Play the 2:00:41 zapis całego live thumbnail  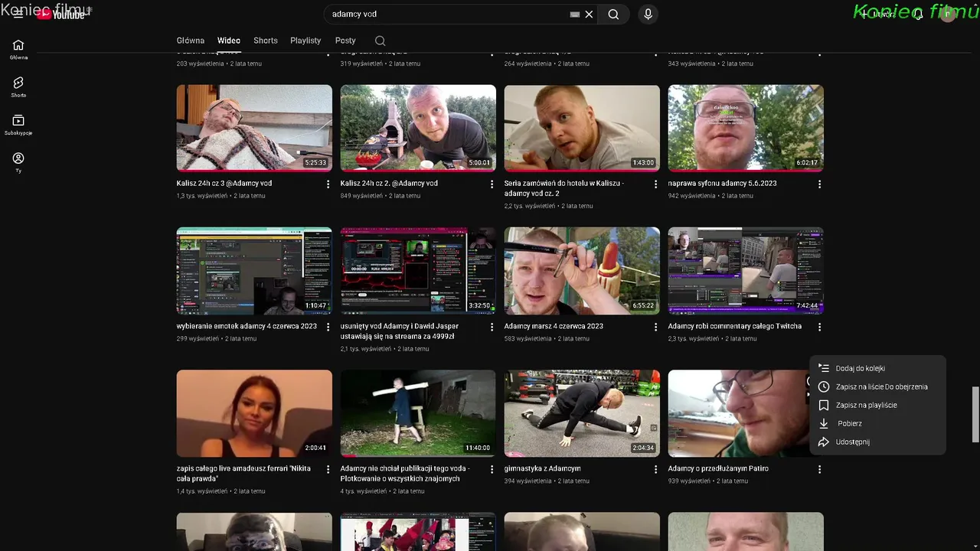coord(254,413)
